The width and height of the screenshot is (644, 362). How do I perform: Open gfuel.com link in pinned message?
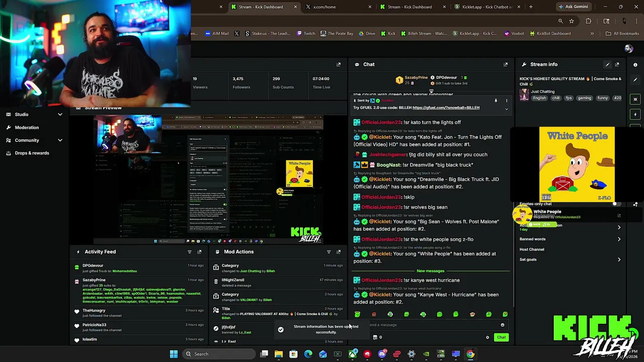(446, 108)
